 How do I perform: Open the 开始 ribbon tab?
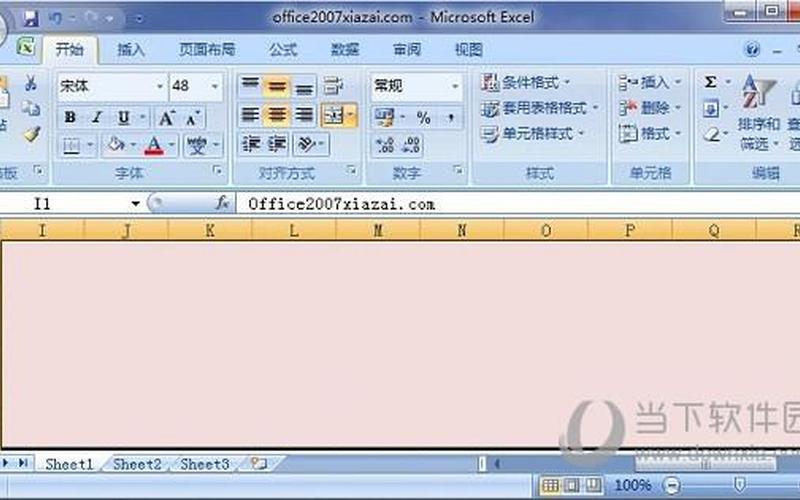pyautogui.click(x=69, y=49)
